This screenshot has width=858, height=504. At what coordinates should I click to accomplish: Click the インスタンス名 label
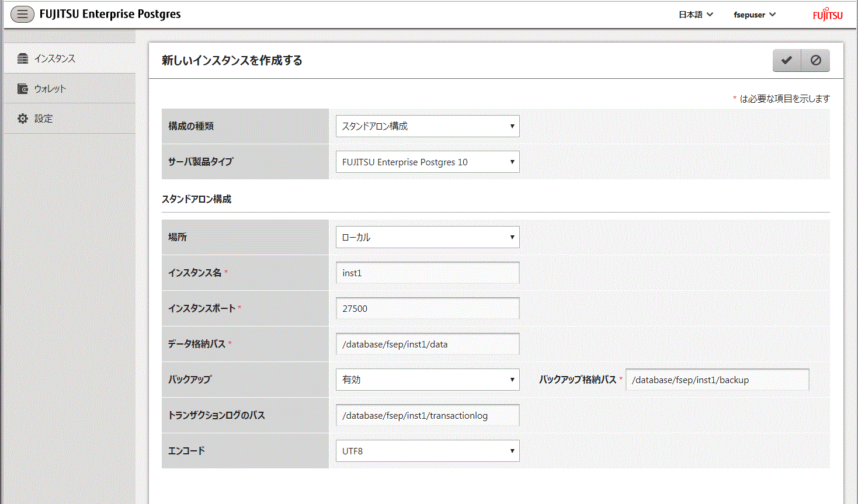(195, 273)
